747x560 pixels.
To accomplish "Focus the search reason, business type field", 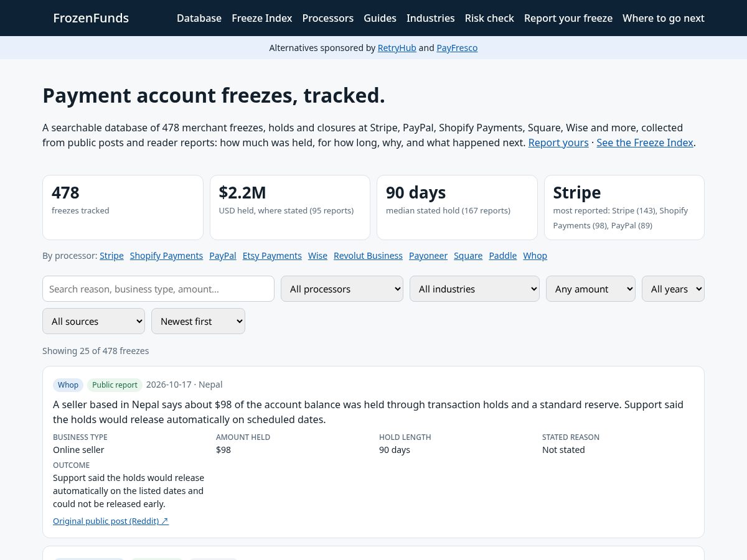I will (158, 289).
